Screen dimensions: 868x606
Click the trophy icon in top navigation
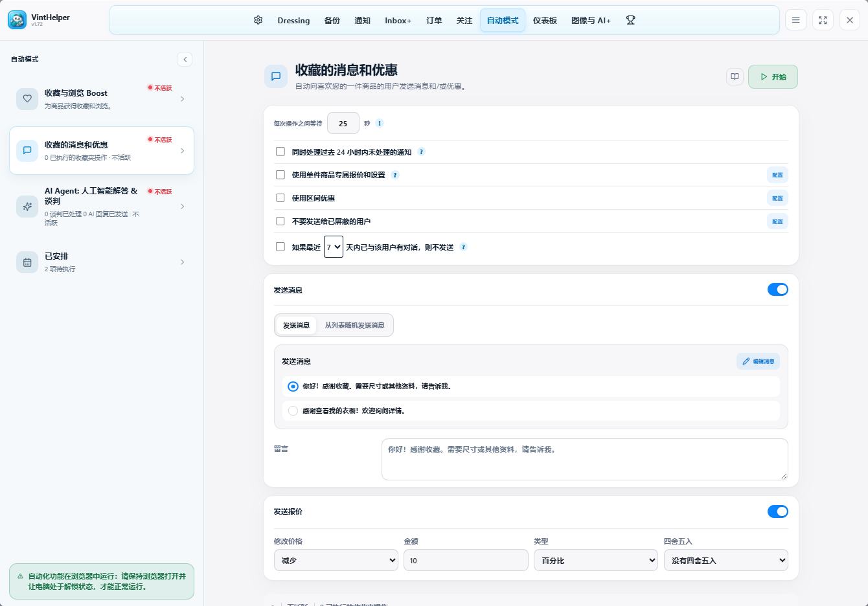pyautogui.click(x=630, y=20)
